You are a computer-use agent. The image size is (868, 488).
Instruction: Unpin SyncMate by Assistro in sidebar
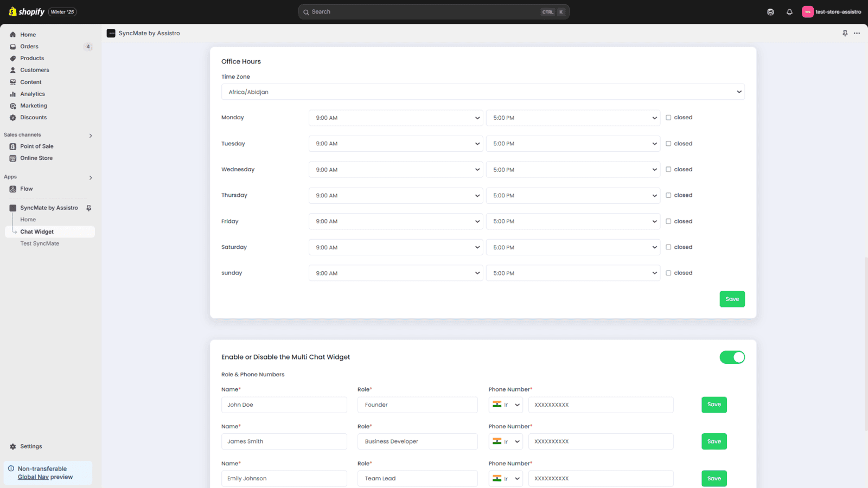pos(89,208)
